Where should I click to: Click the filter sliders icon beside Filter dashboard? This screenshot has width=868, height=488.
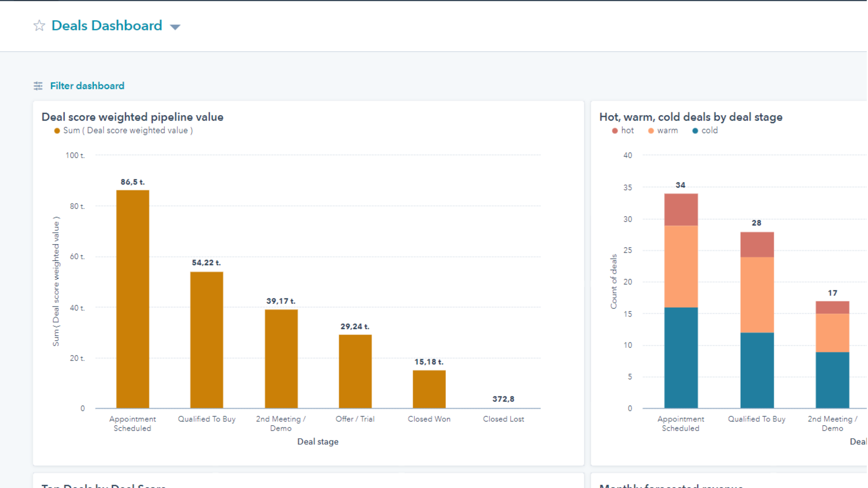point(38,86)
